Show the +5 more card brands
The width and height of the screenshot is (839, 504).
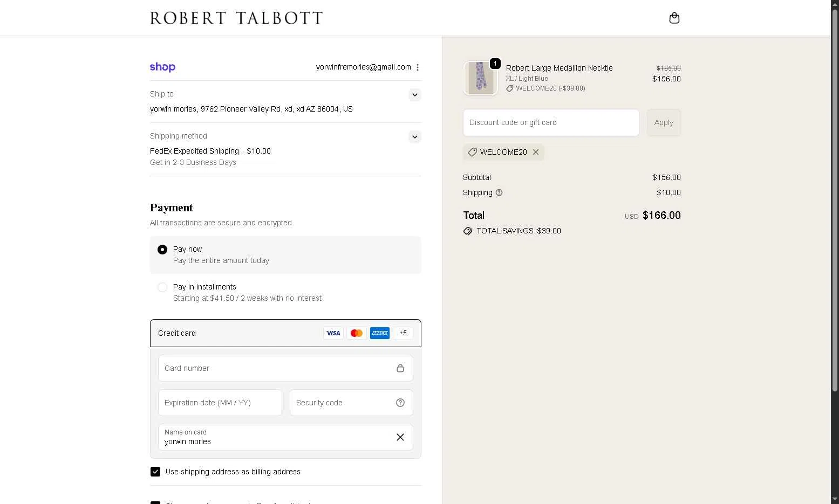[x=403, y=333]
